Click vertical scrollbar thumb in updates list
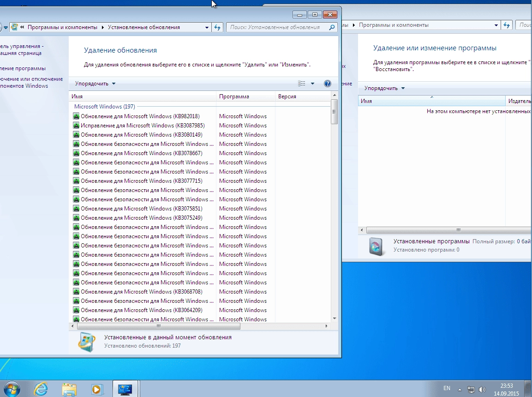 tap(335, 112)
